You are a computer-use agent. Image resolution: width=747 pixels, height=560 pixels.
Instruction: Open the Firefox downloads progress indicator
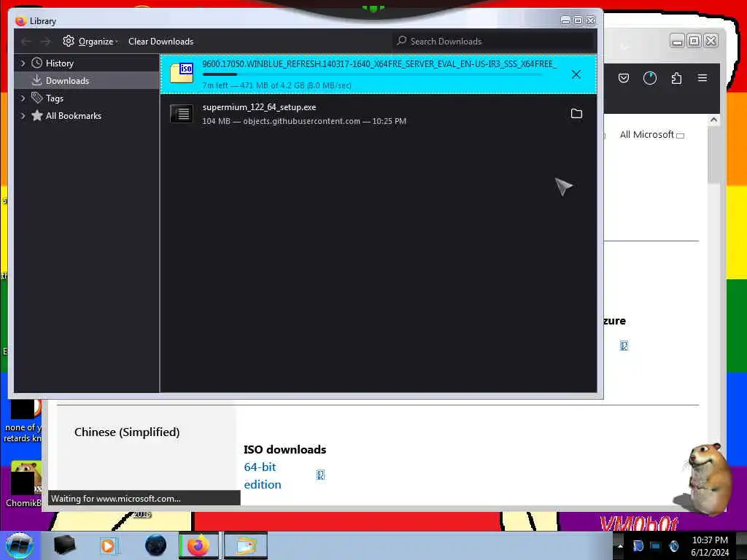tap(650, 78)
